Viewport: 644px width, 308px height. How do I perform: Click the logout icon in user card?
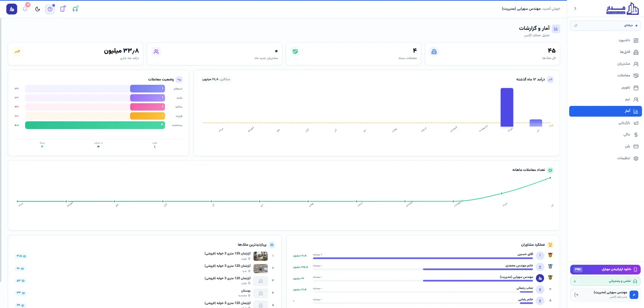click(x=576, y=295)
